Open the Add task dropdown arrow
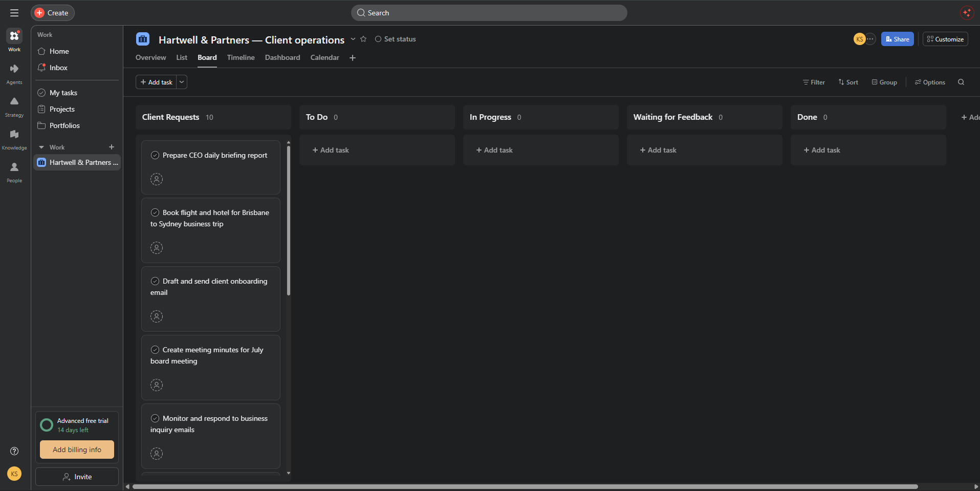The image size is (980, 491). 182,82
